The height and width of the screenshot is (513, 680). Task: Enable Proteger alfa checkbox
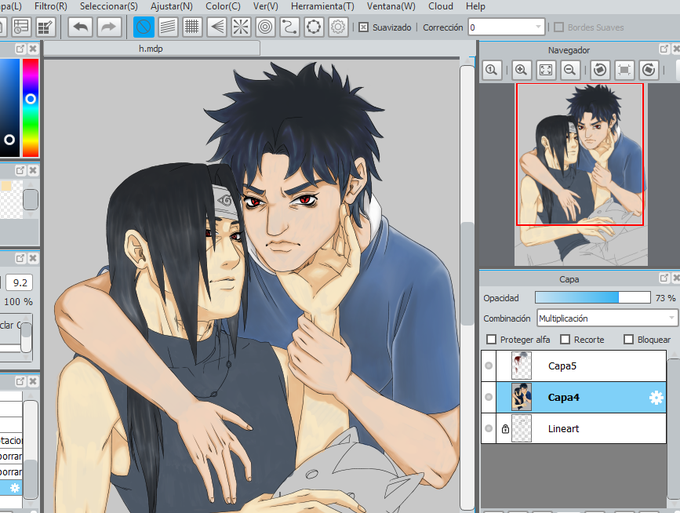point(491,339)
